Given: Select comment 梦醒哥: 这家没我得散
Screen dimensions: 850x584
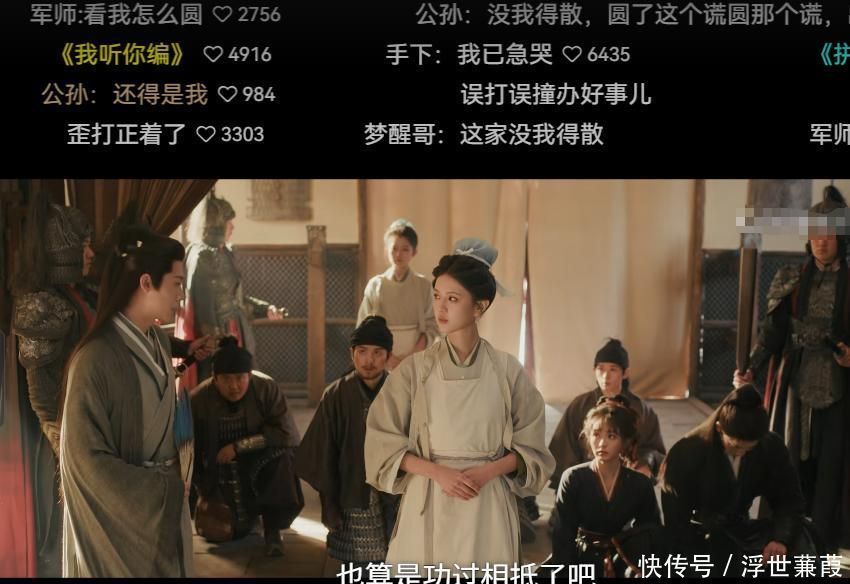Looking at the screenshot, I should coord(484,134).
